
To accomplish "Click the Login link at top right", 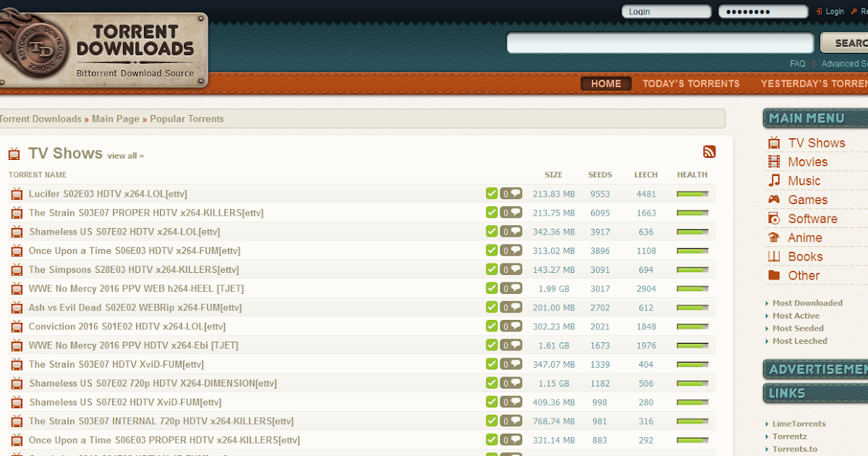I will pyautogui.click(x=835, y=12).
